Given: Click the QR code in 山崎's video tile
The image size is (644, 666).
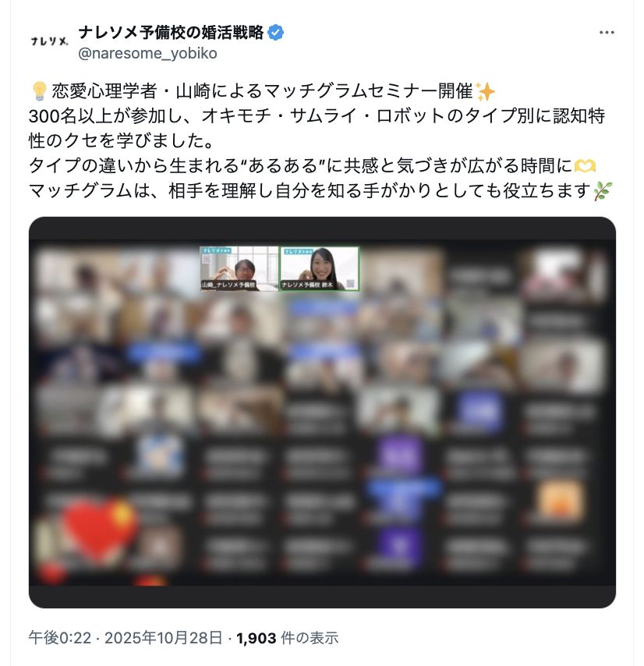Looking at the screenshot, I should click(207, 259).
